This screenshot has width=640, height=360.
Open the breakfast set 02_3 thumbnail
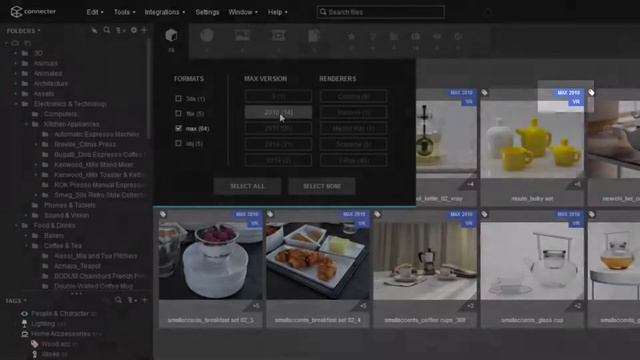[x=211, y=260]
